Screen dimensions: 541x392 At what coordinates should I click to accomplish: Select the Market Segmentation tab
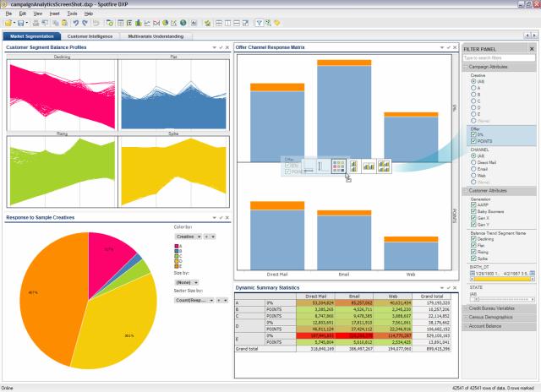[x=32, y=36]
